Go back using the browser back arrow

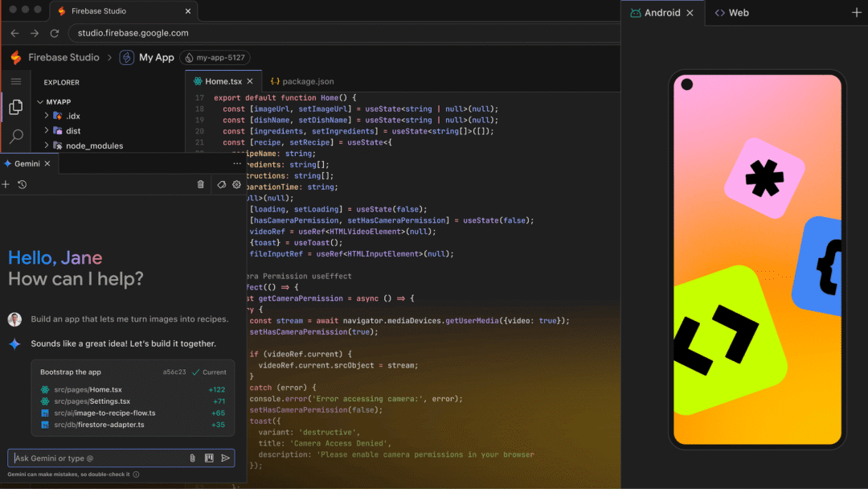coord(15,33)
